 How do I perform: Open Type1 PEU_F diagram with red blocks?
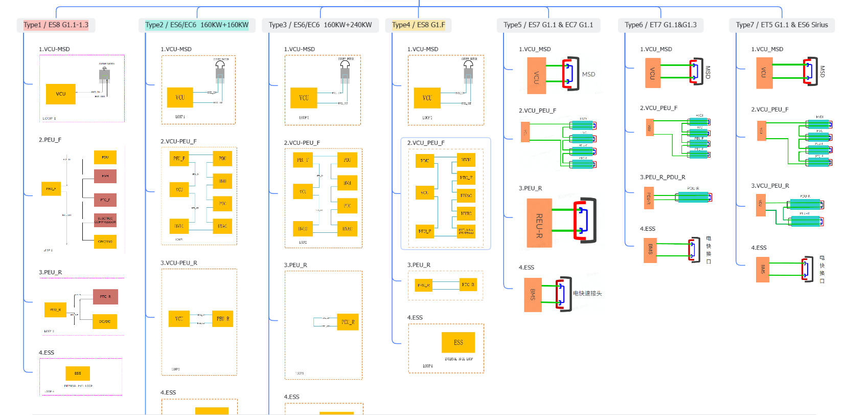point(82,200)
